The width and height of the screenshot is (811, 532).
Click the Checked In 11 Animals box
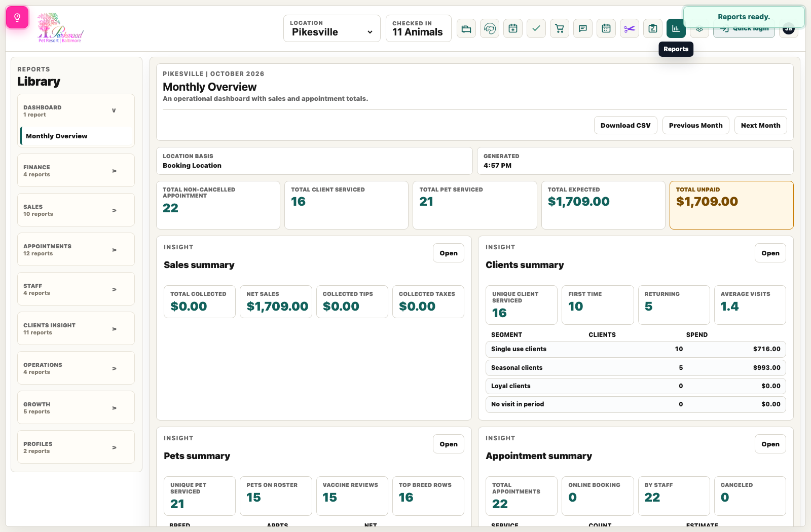pyautogui.click(x=419, y=28)
